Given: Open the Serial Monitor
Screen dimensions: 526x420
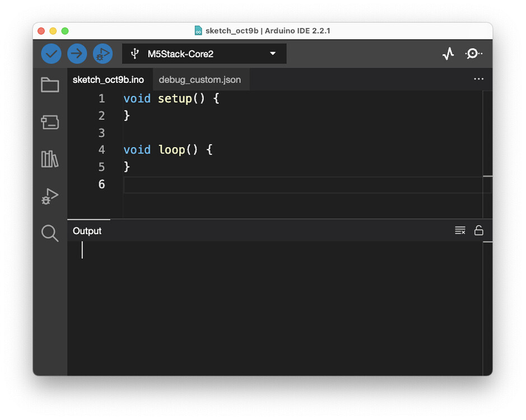Looking at the screenshot, I should (x=473, y=53).
